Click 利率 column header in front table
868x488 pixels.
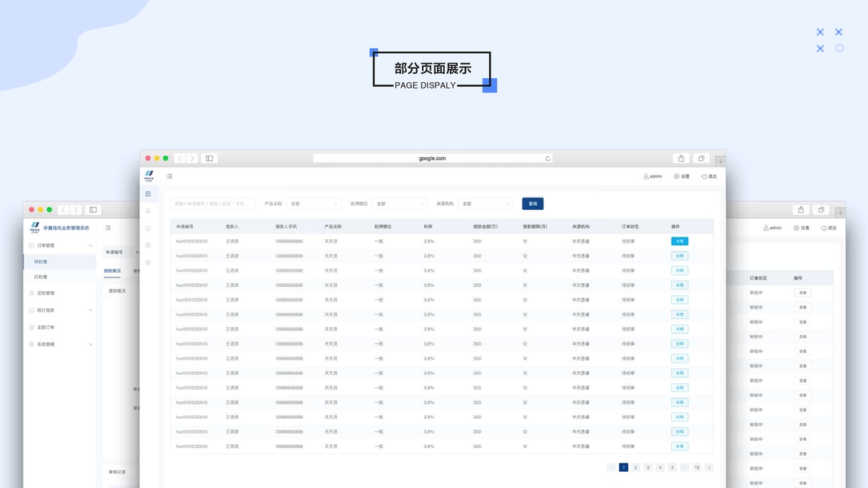pos(428,227)
